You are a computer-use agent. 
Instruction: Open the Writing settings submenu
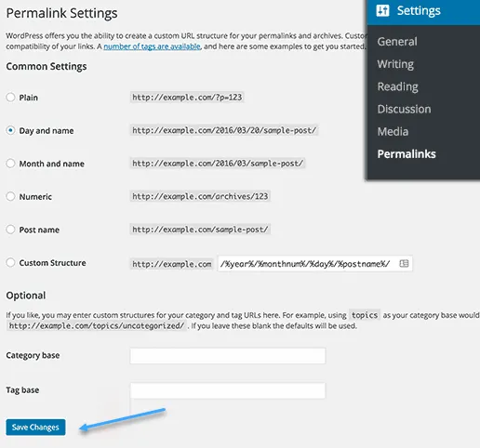point(395,64)
